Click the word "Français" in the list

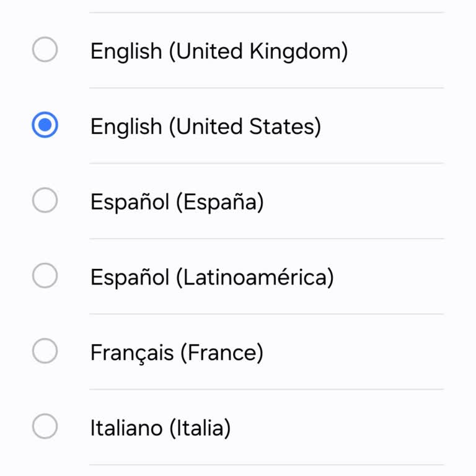[x=132, y=353]
